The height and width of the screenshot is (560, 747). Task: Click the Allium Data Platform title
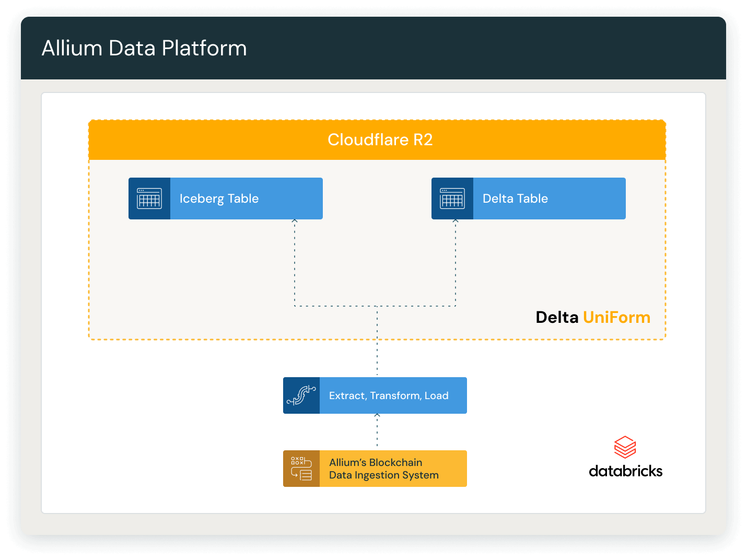(x=145, y=48)
